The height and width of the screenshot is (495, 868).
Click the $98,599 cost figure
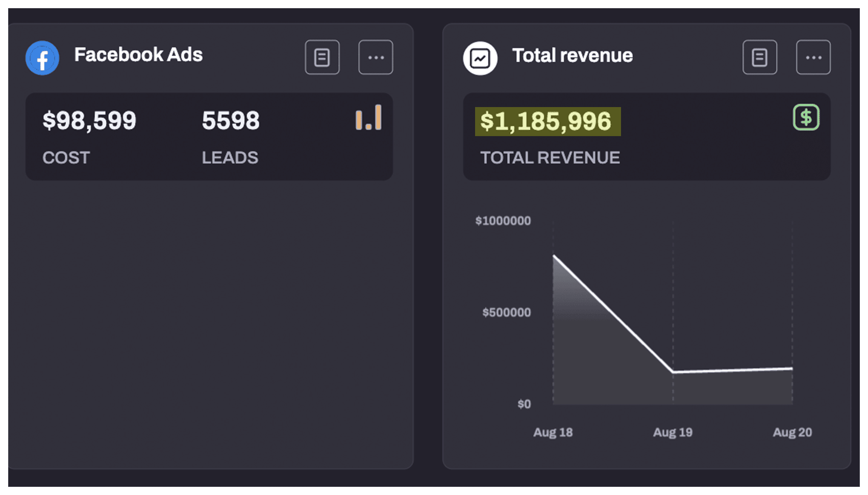point(89,121)
